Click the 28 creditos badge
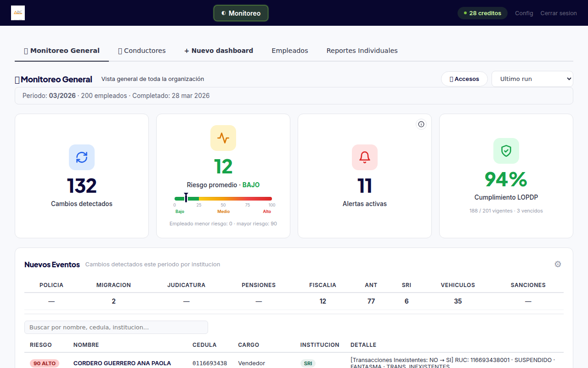 coord(482,13)
